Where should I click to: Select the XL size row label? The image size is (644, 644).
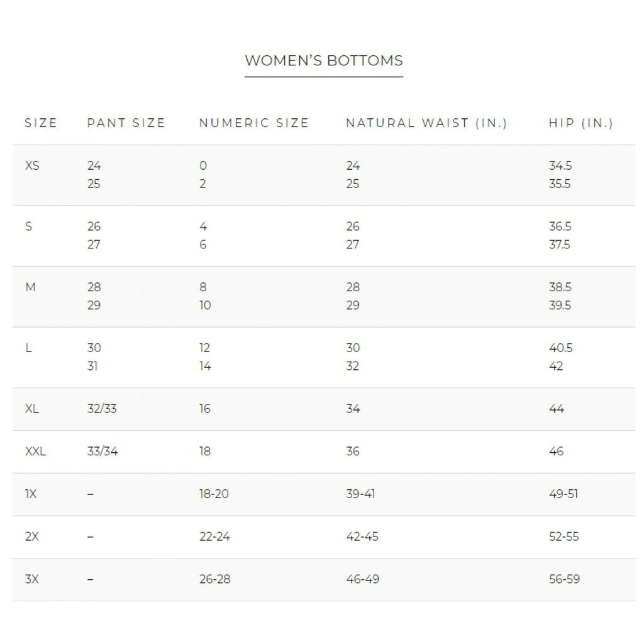click(32, 409)
